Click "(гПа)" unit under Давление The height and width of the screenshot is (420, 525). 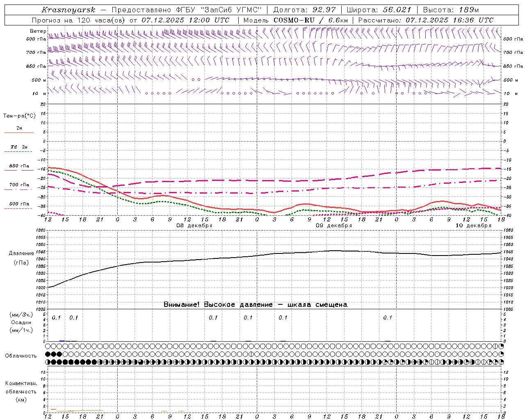coord(21,263)
